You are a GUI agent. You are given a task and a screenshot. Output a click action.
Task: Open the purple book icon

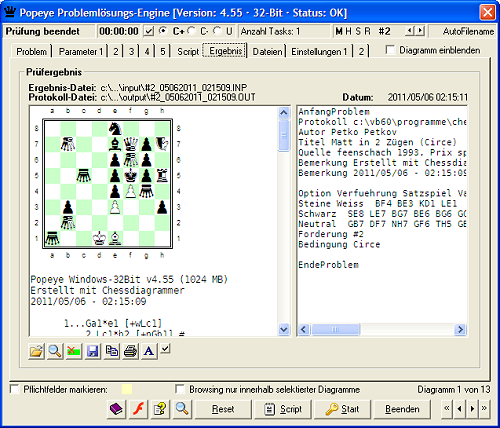116,409
